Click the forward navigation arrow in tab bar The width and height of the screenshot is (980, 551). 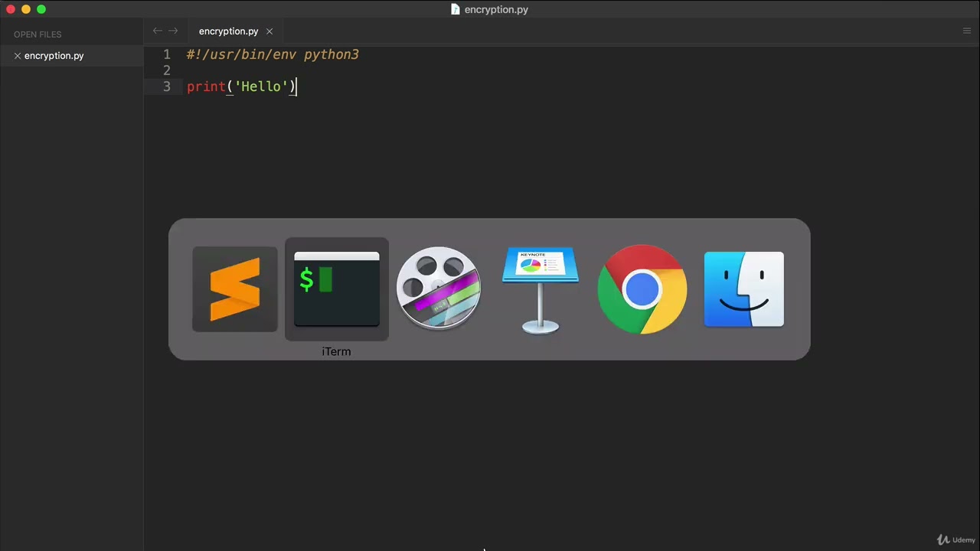click(x=173, y=31)
